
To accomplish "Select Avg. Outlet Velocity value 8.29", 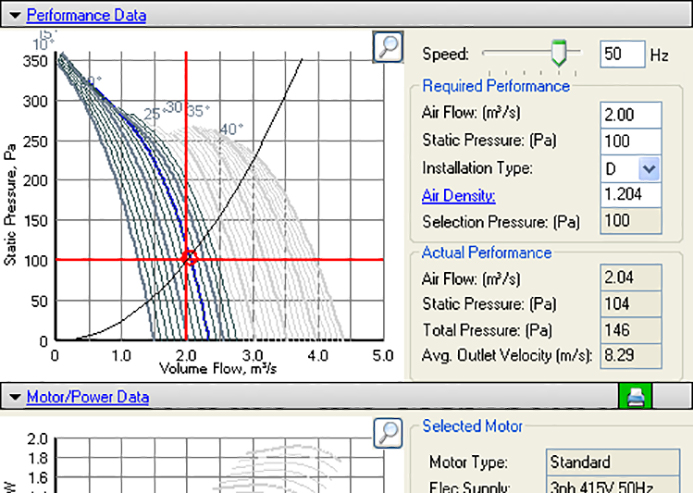I will coord(631,355).
